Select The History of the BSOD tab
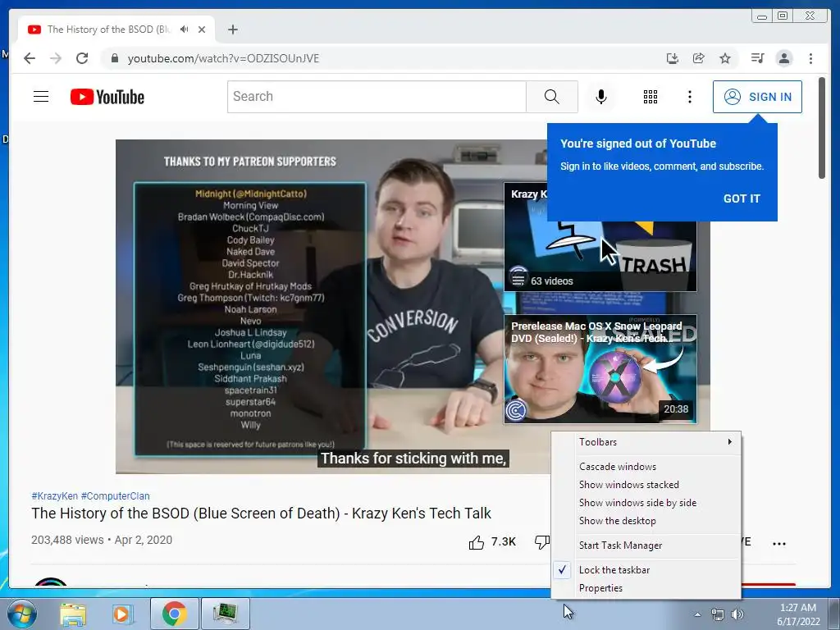Screen dimensions: 840x630 pyautogui.click(x=107, y=30)
